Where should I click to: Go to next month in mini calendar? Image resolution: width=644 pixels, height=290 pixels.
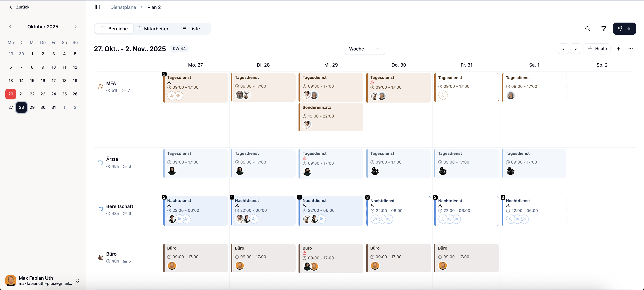pos(75,27)
